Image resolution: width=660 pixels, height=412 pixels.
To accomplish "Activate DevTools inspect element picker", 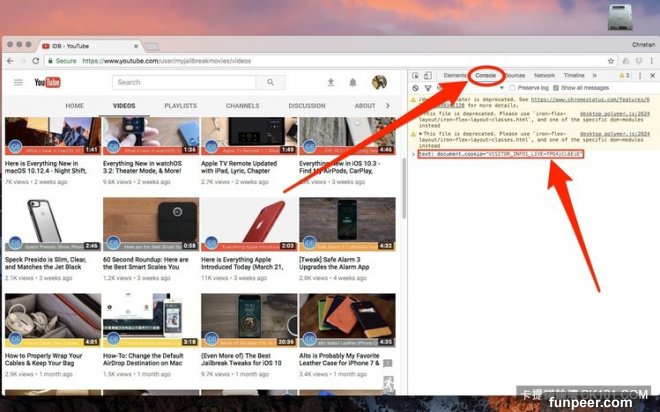I will pyautogui.click(x=415, y=75).
